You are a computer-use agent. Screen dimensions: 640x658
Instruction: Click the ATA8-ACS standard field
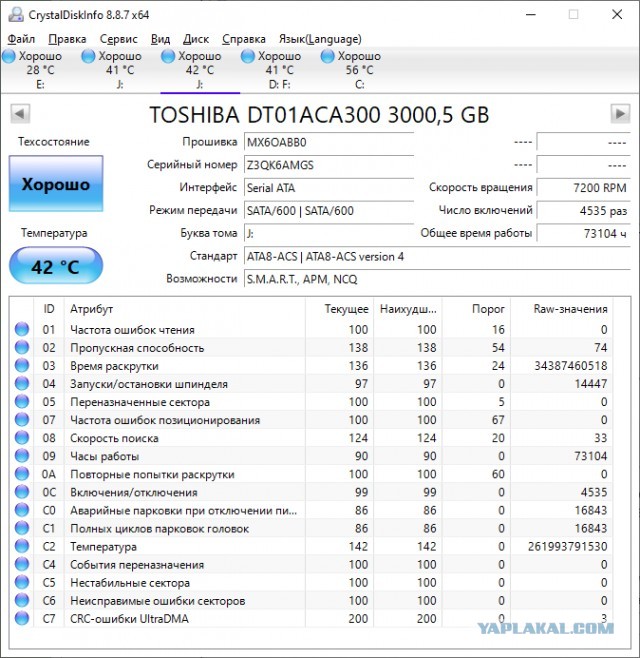point(437,256)
